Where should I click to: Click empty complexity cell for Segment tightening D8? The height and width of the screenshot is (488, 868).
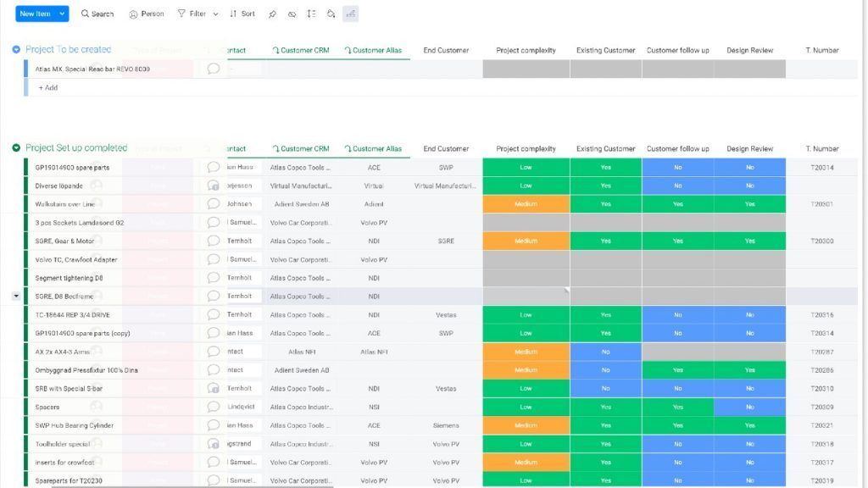pyautogui.click(x=526, y=278)
